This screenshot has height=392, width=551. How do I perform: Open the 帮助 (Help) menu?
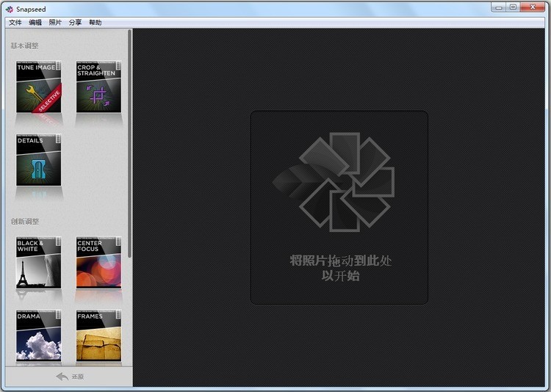96,23
